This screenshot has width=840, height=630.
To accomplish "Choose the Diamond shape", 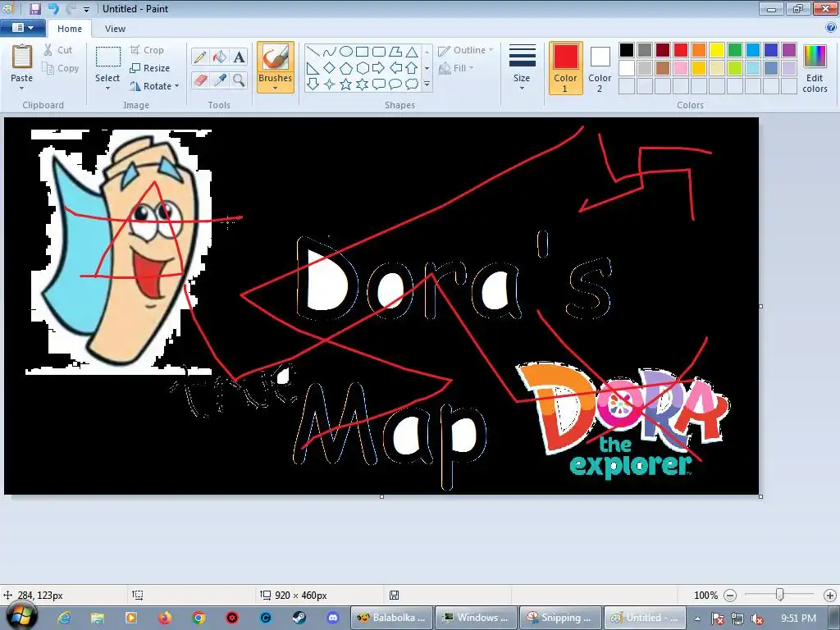I will point(330,68).
